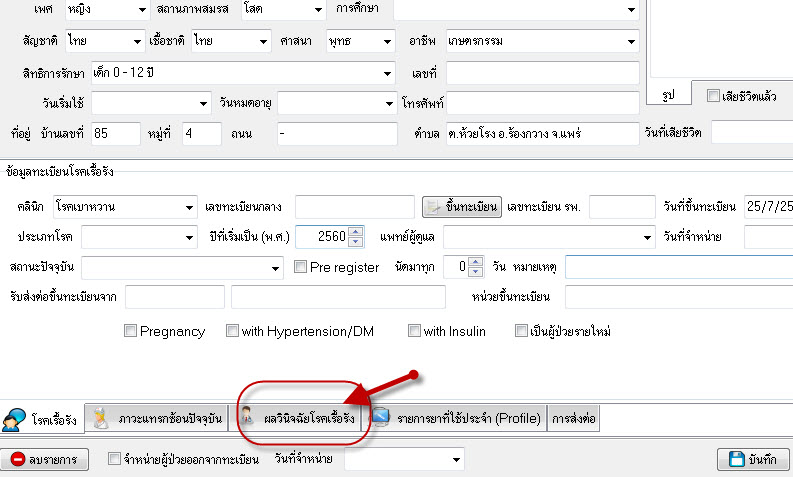Click the ขึ้นทะเบียน register button
The image size is (793, 477).
pyautogui.click(x=461, y=207)
